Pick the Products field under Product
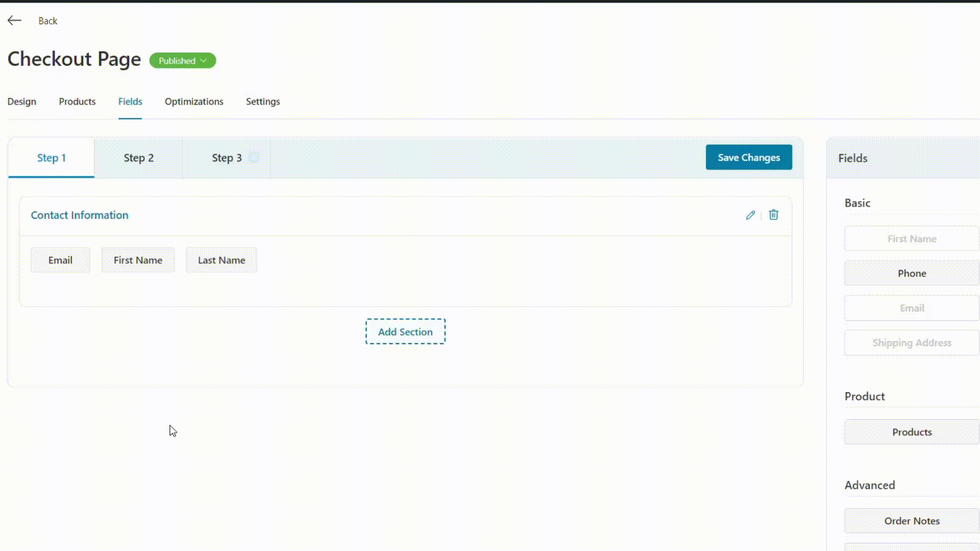980x551 pixels. [x=912, y=432]
